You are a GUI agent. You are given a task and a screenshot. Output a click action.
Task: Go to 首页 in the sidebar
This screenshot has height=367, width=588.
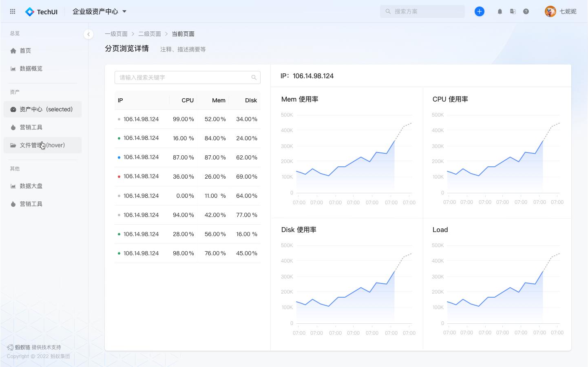coord(43,51)
